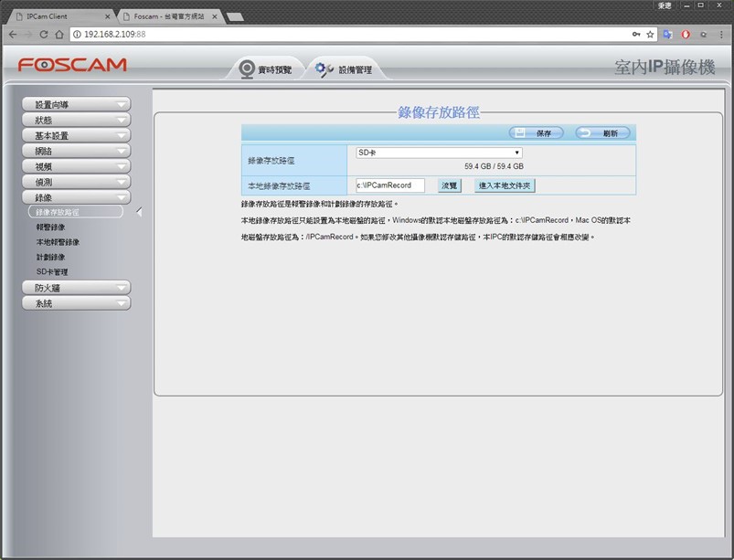Click the browser back arrow
Image resolution: width=734 pixels, height=560 pixels.
[x=13, y=34]
